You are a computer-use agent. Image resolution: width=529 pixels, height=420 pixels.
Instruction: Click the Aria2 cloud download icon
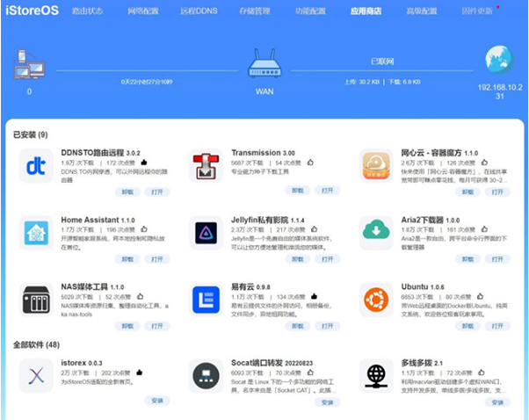click(376, 233)
